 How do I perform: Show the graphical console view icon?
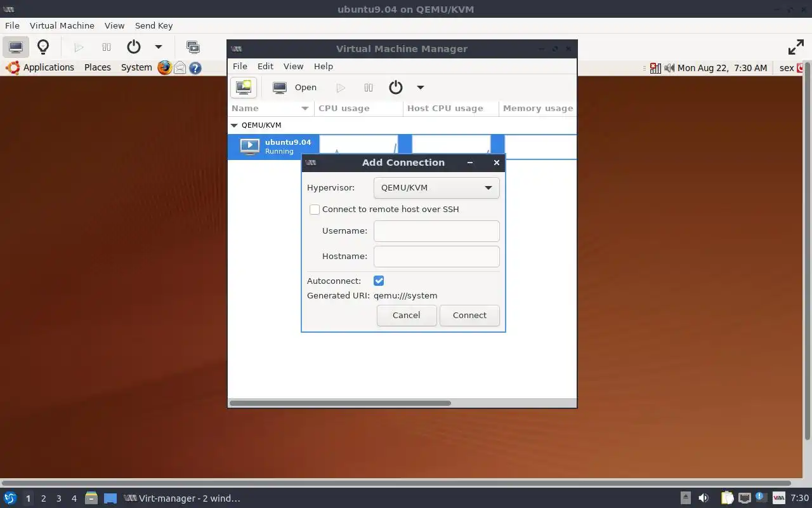(x=16, y=47)
